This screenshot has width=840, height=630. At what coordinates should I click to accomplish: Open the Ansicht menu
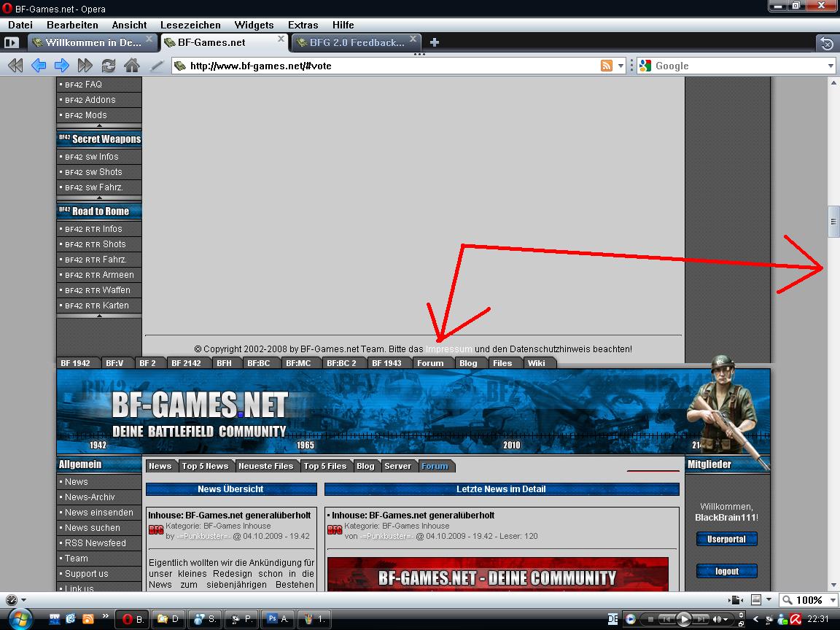(x=129, y=25)
